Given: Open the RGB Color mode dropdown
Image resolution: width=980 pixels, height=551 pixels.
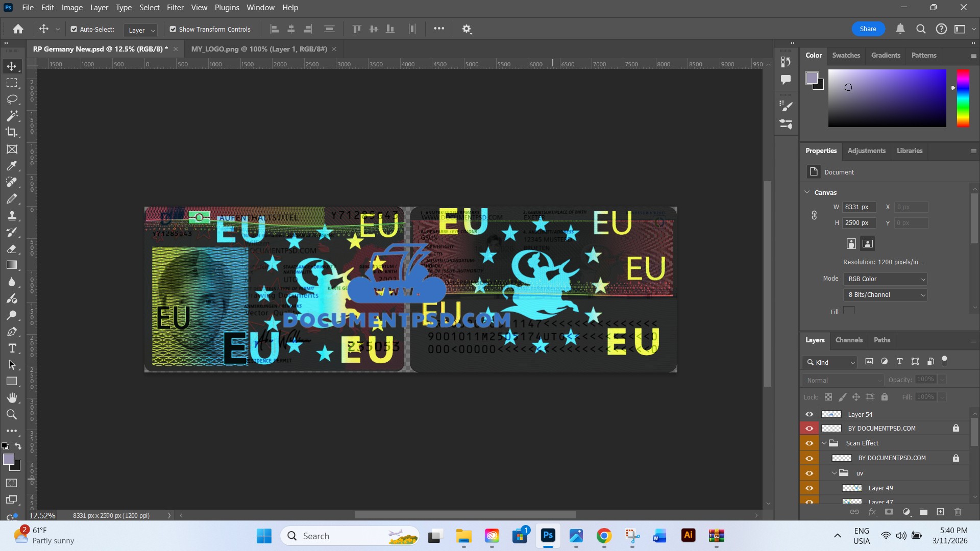Looking at the screenshot, I should 886,279.
